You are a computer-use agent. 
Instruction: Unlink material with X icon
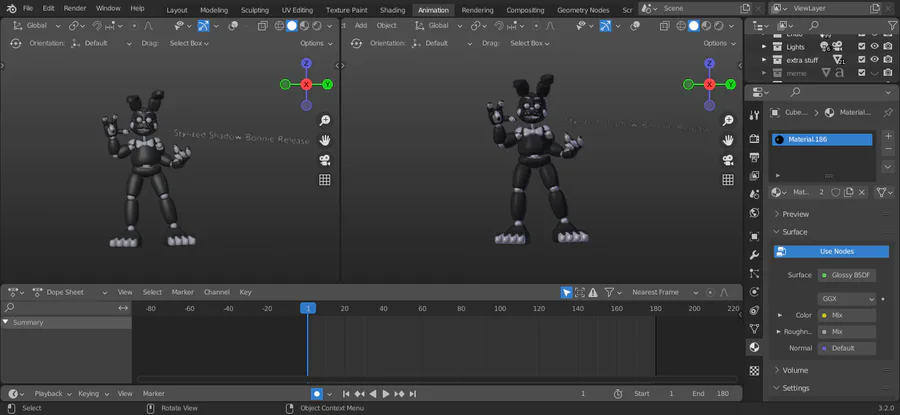point(862,192)
